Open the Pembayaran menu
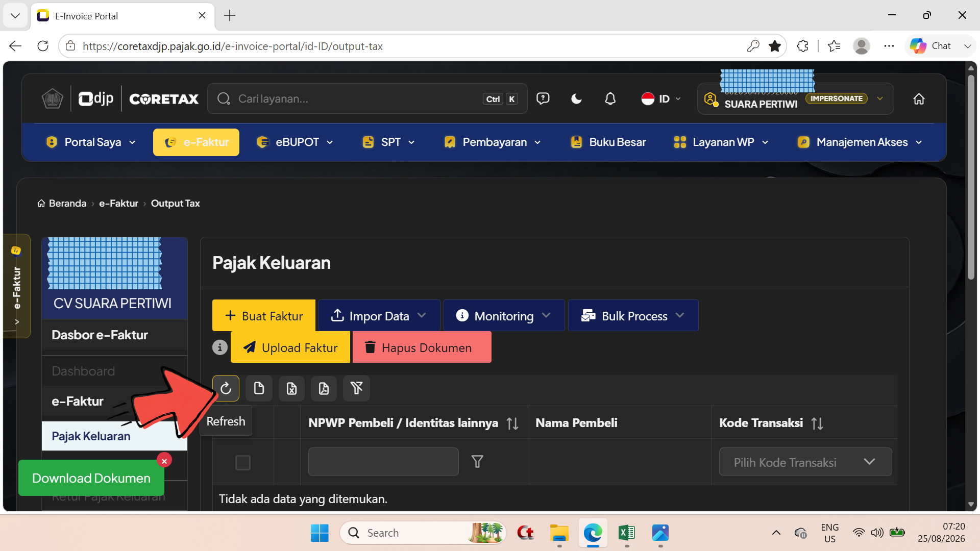Viewport: 980px width, 551px height. pyautogui.click(x=493, y=142)
